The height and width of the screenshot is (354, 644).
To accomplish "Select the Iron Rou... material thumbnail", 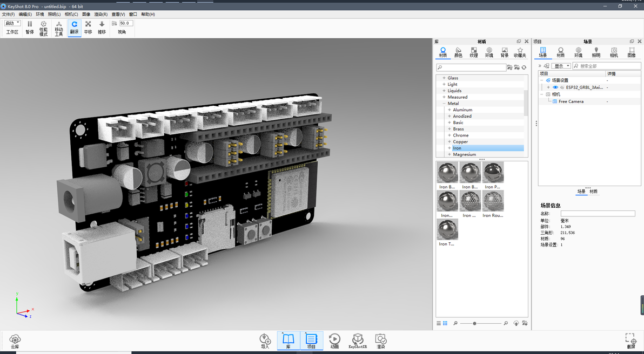I will click(x=493, y=204).
